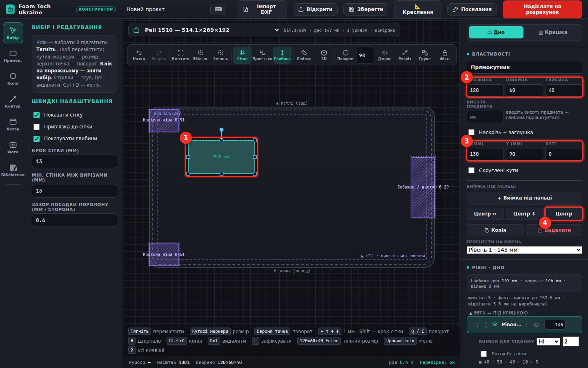Click the Зберегти button
Image resolution: width=588 pixels, height=368 pixels.
pyautogui.click(x=366, y=9)
